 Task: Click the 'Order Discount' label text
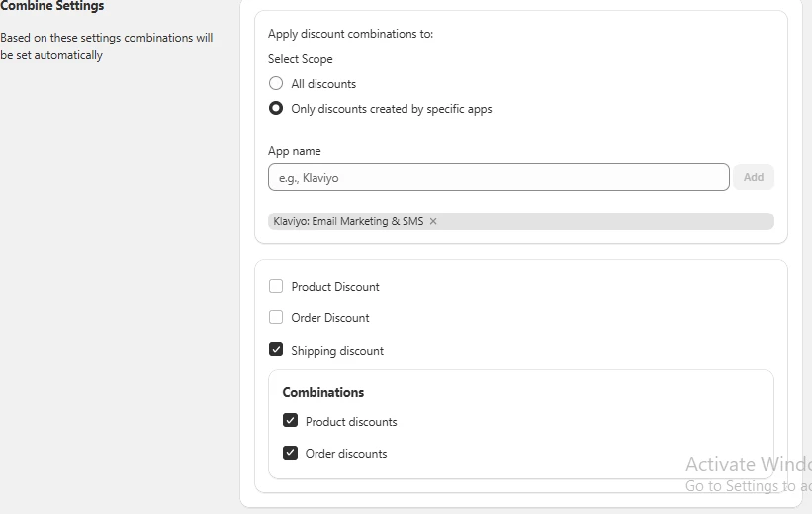click(330, 318)
